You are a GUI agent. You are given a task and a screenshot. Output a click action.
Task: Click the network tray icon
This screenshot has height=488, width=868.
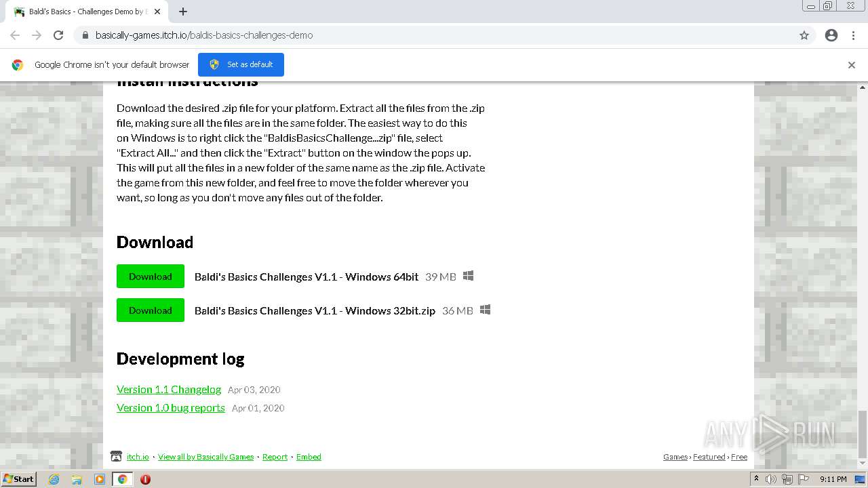tap(787, 479)
